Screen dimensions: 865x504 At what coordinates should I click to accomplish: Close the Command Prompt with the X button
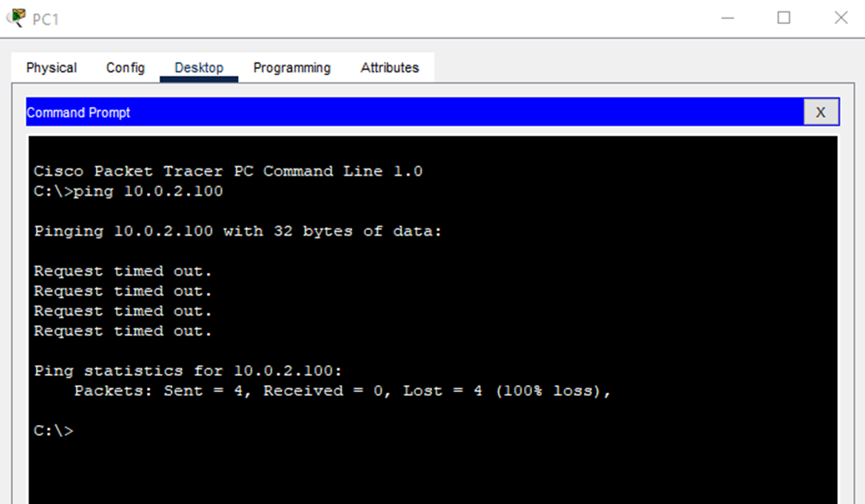point(820,113)
